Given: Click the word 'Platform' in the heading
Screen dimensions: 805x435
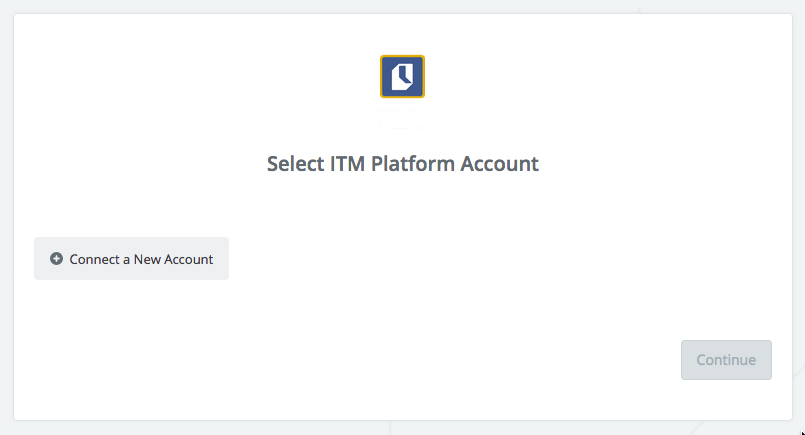Looking at the screenshot, I should point(413,164).
